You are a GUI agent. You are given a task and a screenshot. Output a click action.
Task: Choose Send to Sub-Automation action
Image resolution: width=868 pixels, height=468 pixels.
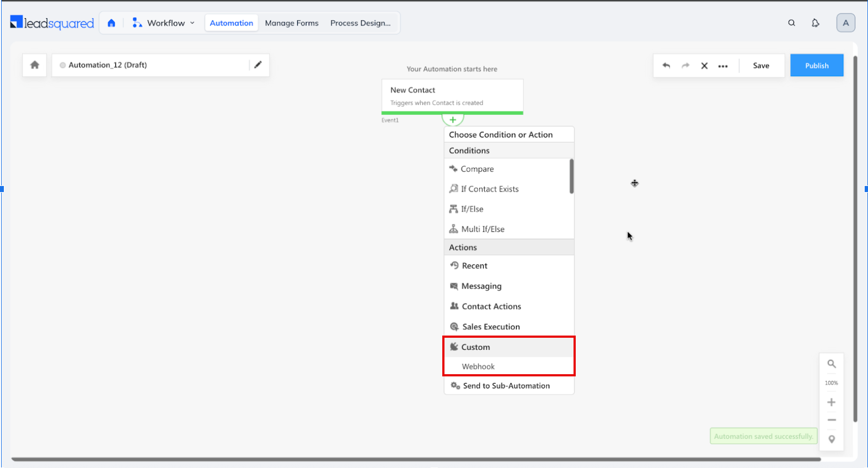click(509, 386)
